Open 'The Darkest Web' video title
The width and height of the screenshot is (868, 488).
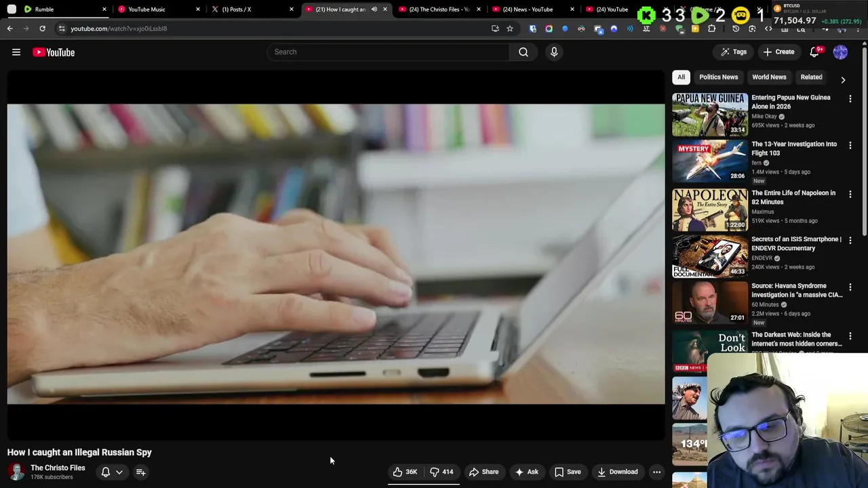point(797,339)
